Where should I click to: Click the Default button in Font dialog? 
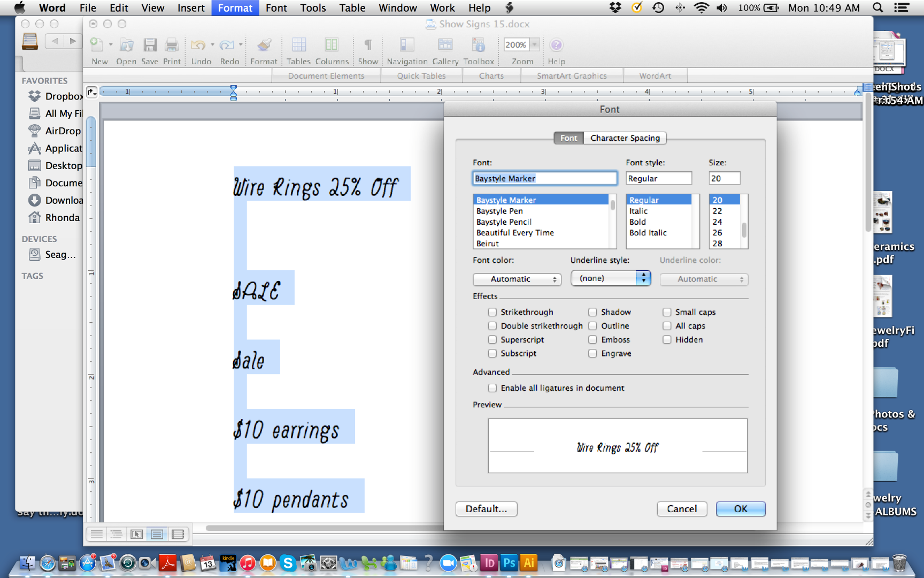pyautogui.click(x=486, y=509)
